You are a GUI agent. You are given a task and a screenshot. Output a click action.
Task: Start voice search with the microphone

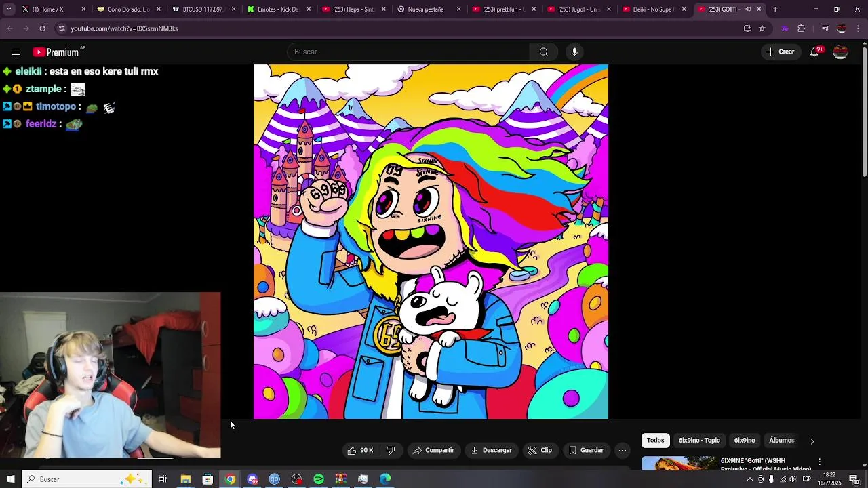pos(574,52)
